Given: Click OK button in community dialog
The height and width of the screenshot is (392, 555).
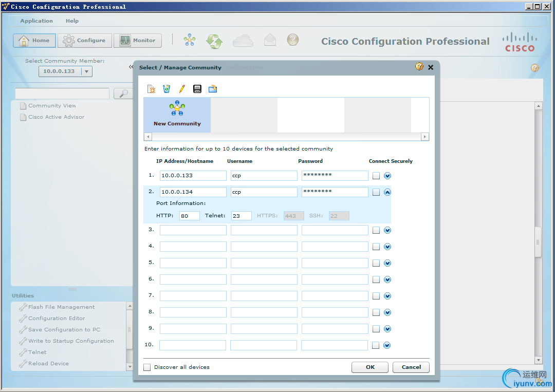Looking at the screenshot, I should click(x=370, y=367).
